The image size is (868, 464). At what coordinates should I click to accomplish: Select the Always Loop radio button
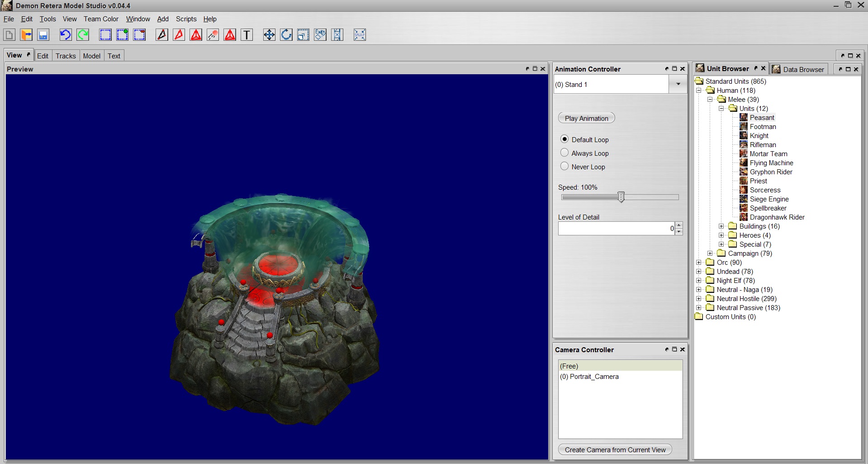tap(564, 153)
